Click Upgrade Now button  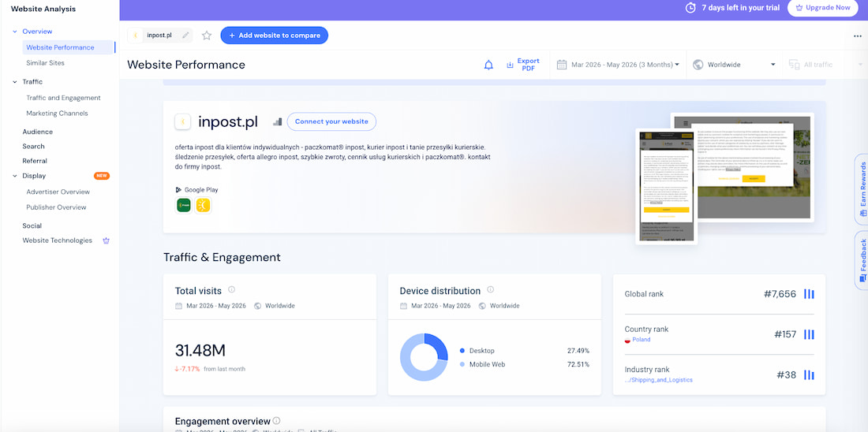click(822, 8)
